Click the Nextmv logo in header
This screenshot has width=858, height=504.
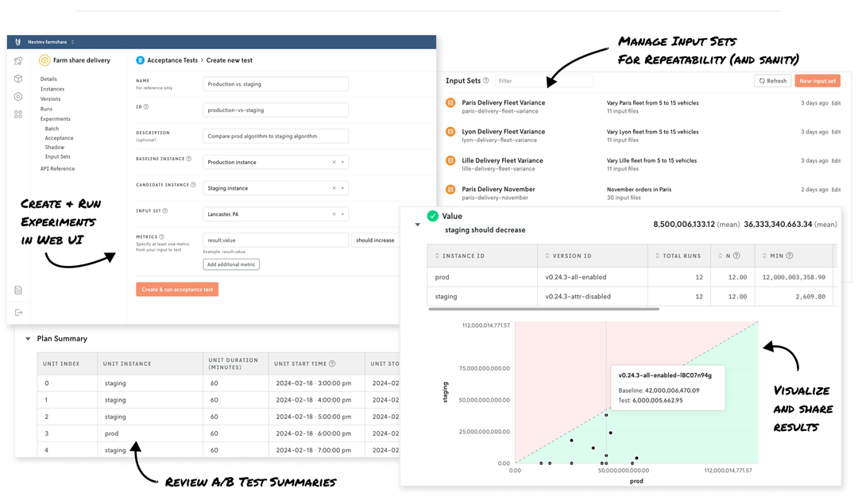[x=17, y=42]
